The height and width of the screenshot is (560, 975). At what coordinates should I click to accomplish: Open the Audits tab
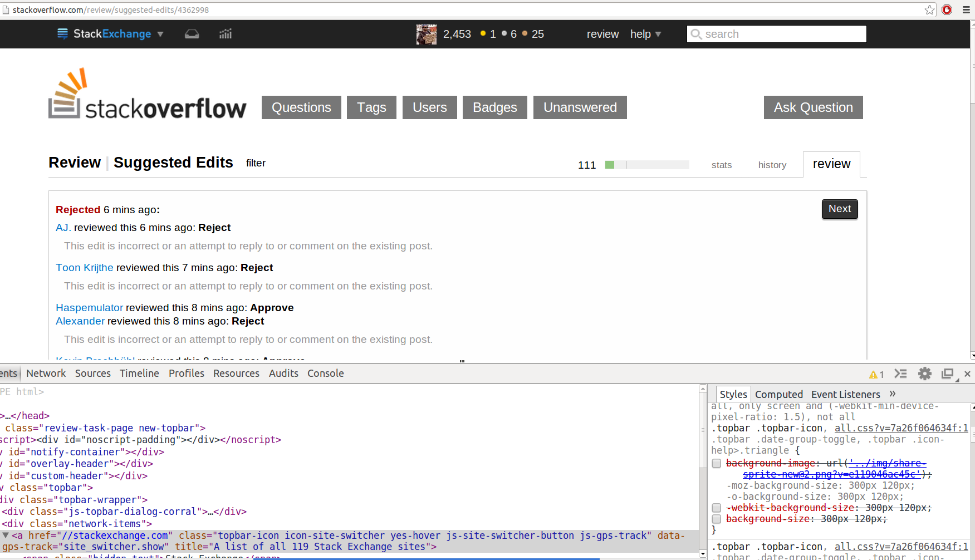(283, 374)
